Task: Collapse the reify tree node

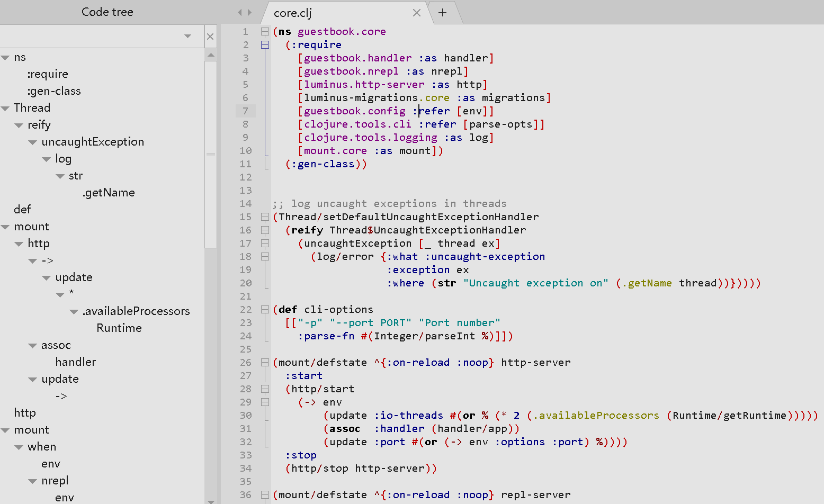Action: point(19,125)
